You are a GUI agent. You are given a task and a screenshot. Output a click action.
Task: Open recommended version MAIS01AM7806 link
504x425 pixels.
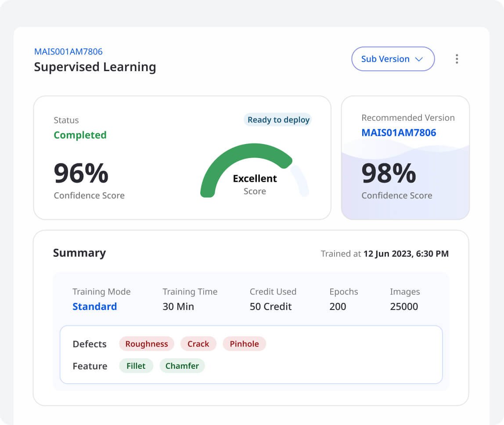(399, 133)
